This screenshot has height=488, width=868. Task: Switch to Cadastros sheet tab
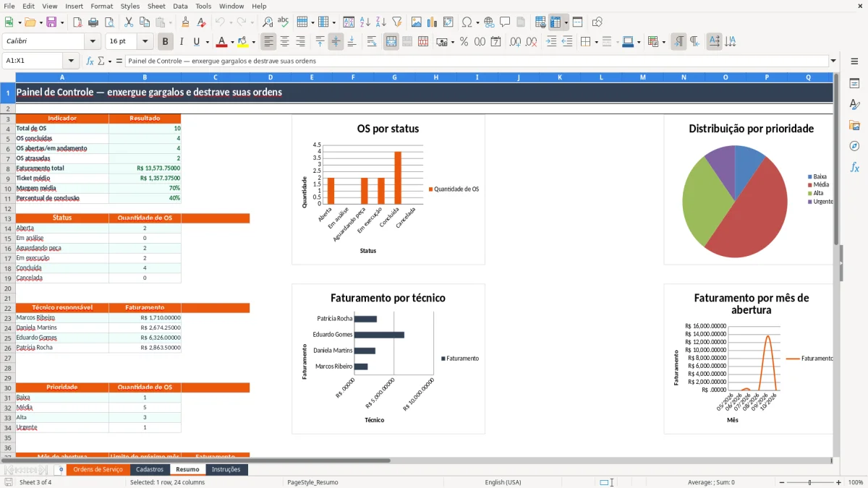pyautogui.click(x=150, y=469)
